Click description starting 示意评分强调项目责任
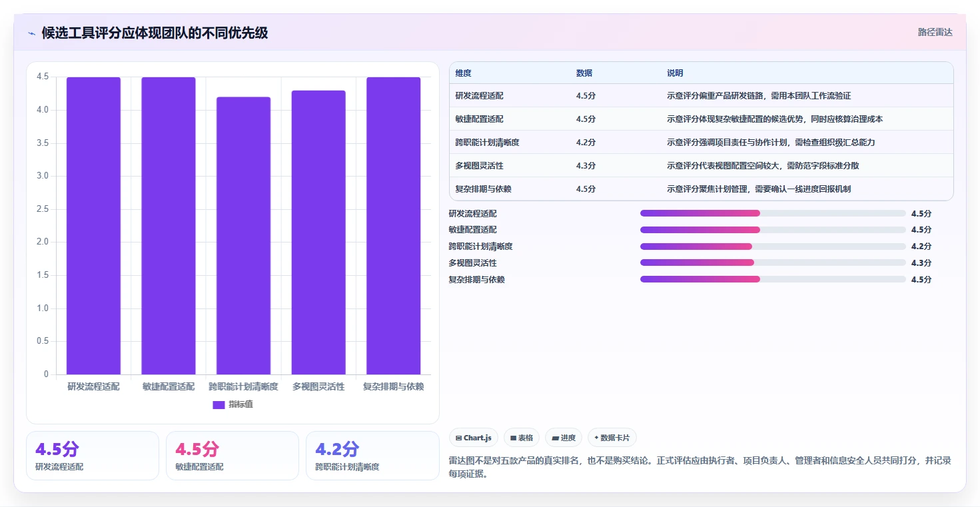Screen dimensions: 980x507 pyautogui.click(x=771, y=143)
